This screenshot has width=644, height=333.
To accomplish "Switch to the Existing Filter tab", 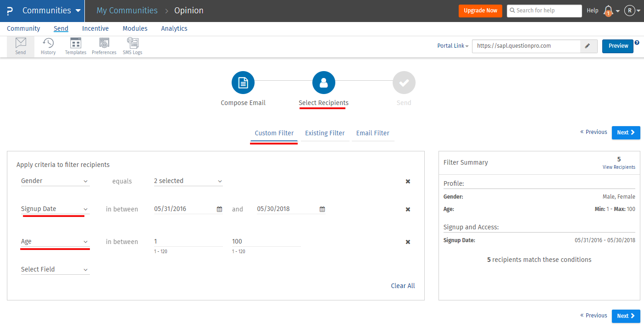I will click(325, 133).
